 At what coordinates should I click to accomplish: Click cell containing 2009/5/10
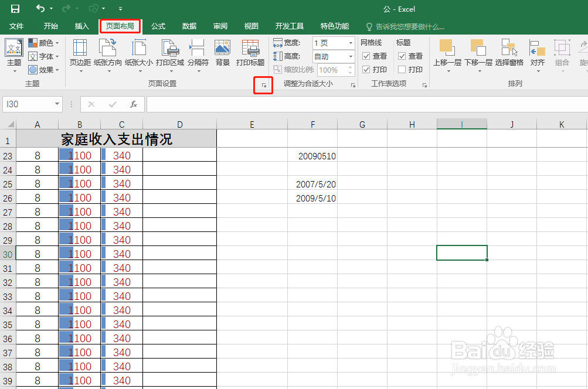(x=312, y=198)
